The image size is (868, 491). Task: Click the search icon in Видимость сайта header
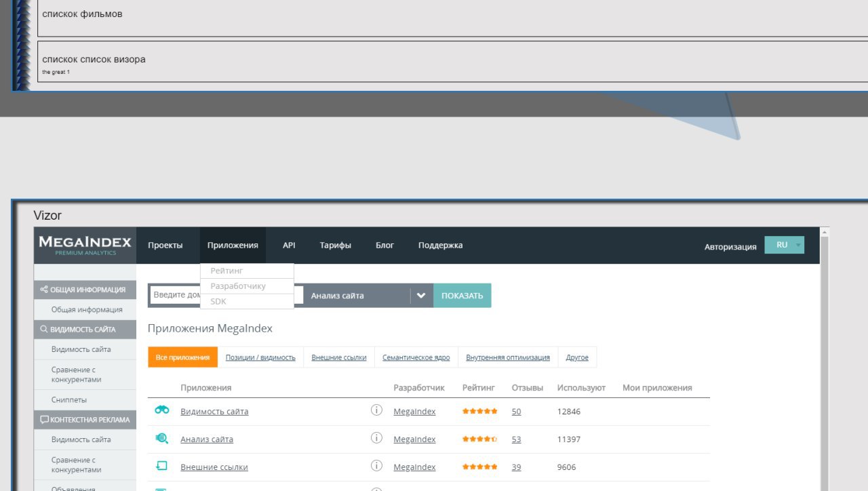pyautogui.click(x=44, y=330)
